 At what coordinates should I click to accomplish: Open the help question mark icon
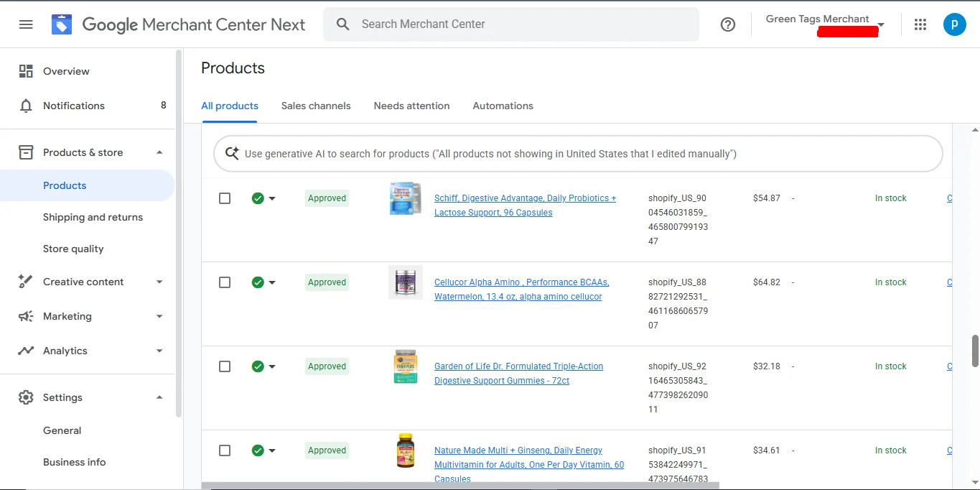(x=728, y=24)
